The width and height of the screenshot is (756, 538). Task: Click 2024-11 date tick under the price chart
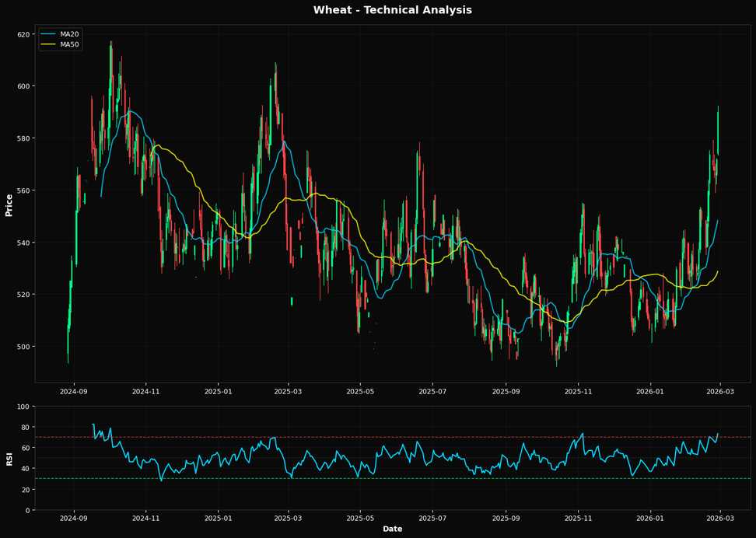point(145,391)
